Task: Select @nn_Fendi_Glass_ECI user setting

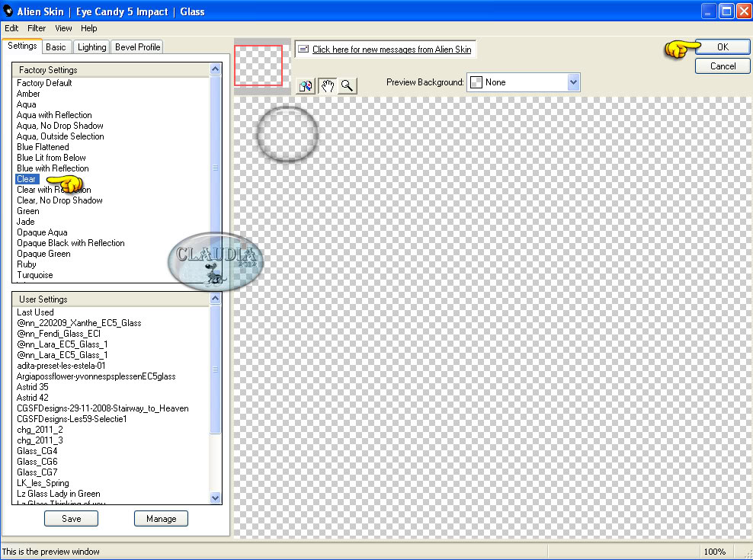Action: click(59, 333)
